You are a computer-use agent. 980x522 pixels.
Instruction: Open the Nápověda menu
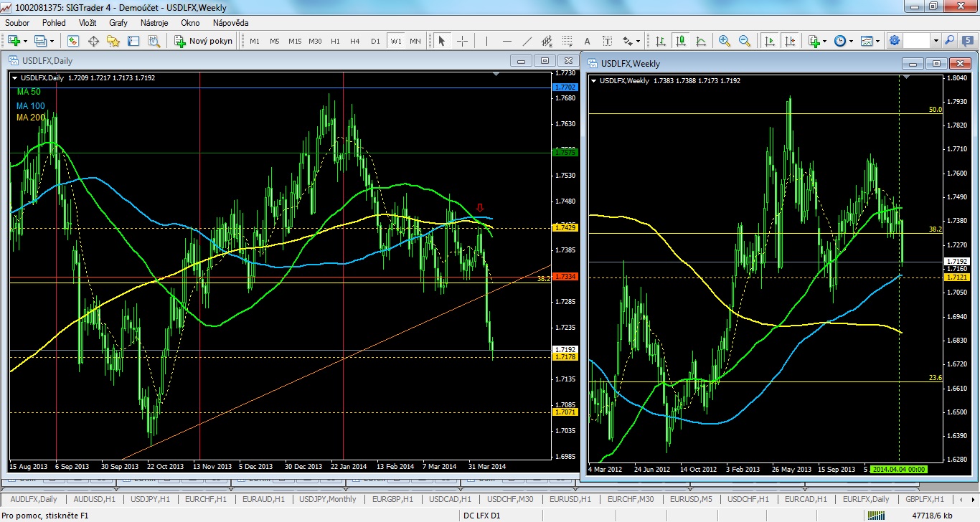[x=230, y=23]
